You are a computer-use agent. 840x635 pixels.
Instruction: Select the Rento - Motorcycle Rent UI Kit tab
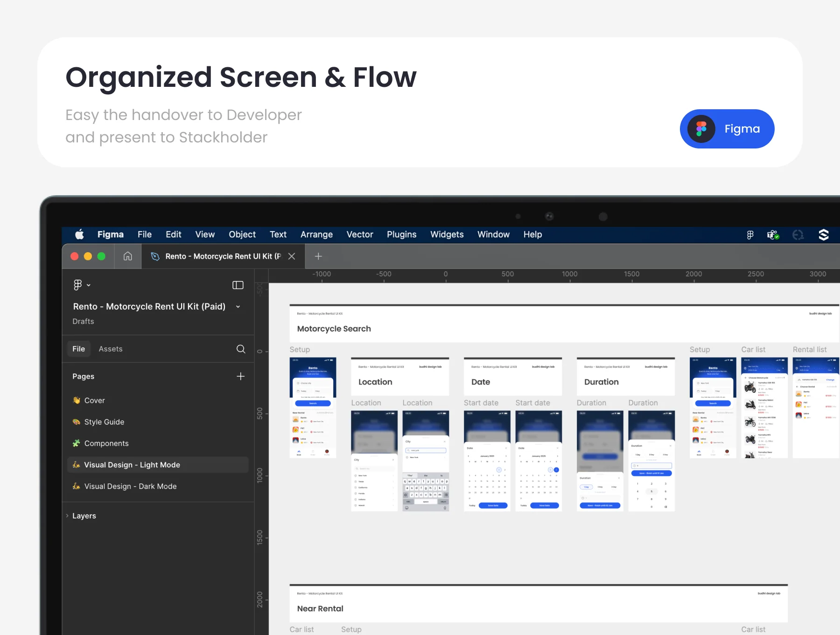pos(223,256)
